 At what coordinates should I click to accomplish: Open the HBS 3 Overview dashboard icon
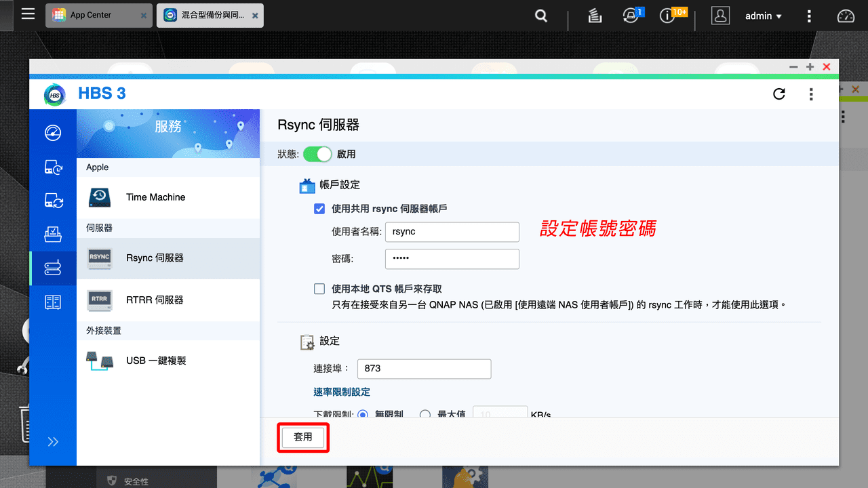(x=53, y=133)
